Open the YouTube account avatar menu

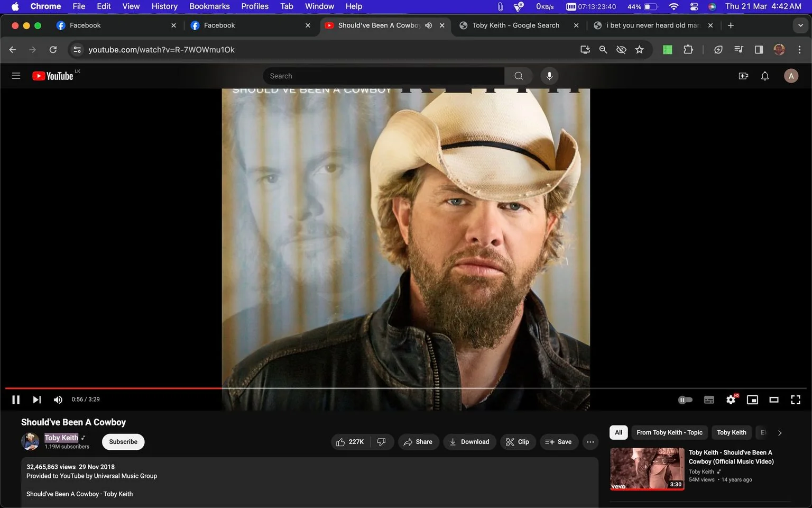point(791,76)
